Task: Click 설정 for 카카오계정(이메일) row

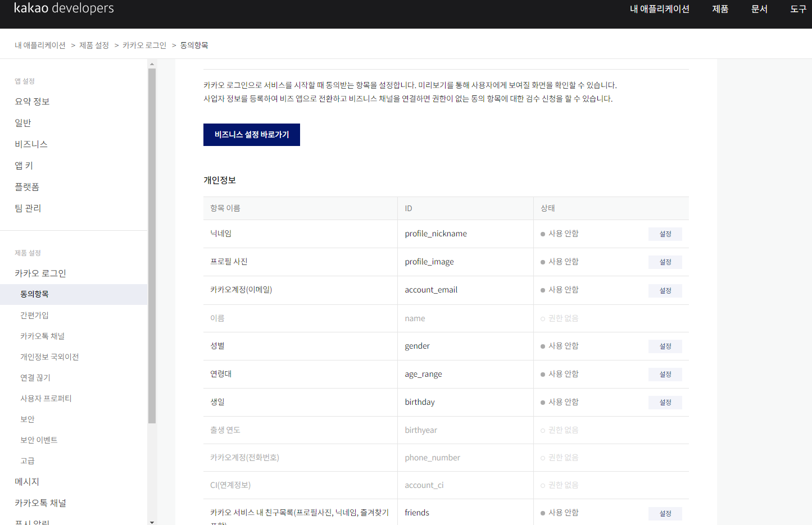Action: click(665, 291)
